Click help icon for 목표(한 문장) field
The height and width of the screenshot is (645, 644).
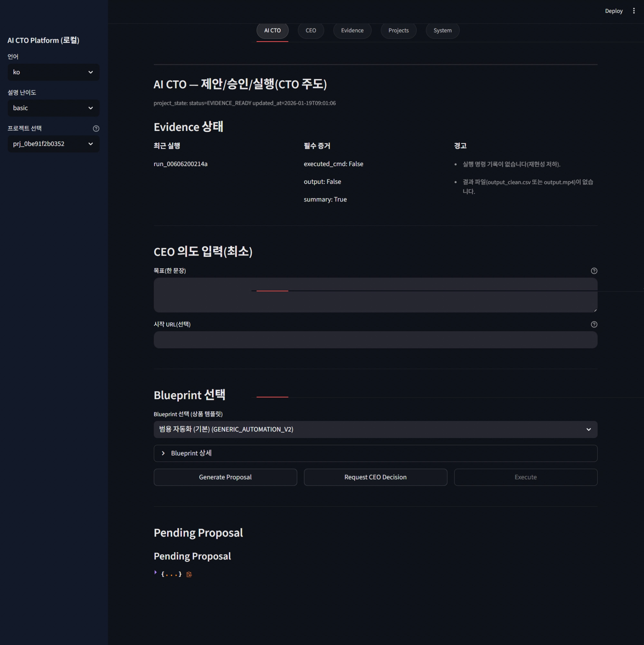[593, 271]
